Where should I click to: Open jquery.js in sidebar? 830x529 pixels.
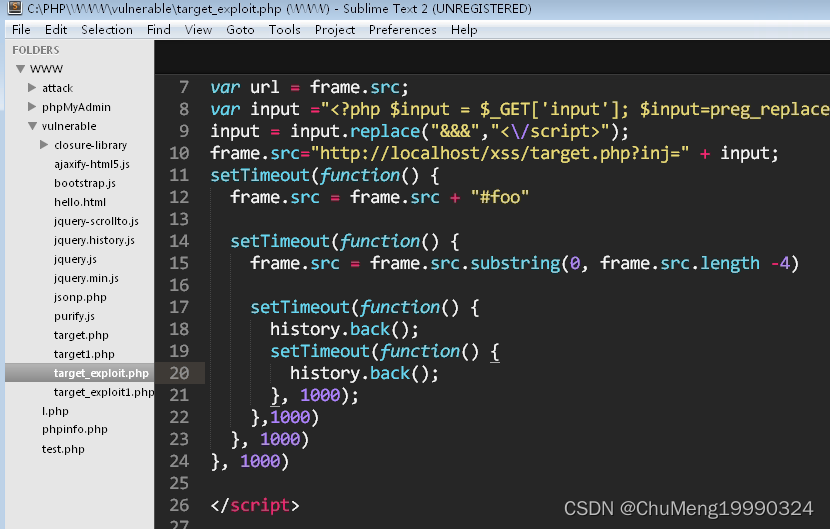pyautogui.click(x=75, y=259)
